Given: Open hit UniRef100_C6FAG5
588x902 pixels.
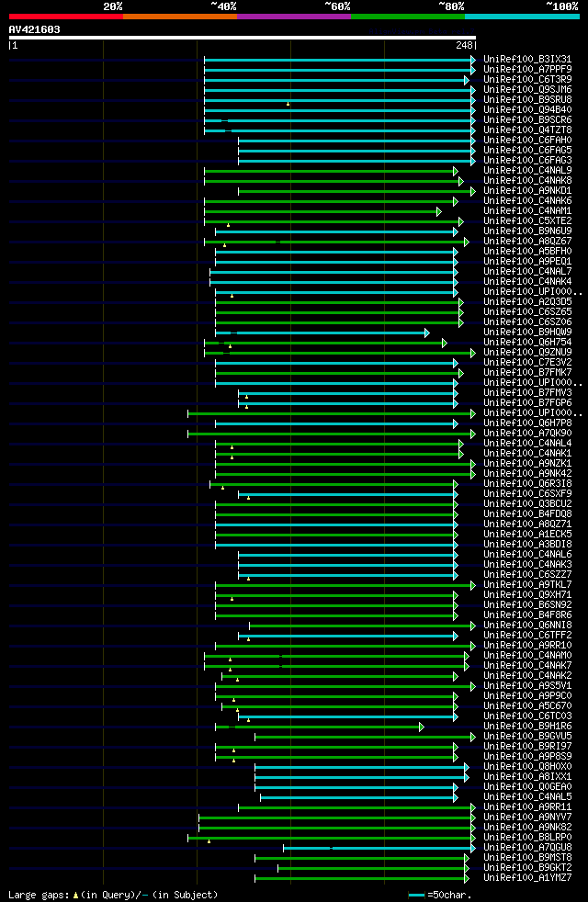Looking at the screenshot, I should [527, 150].
